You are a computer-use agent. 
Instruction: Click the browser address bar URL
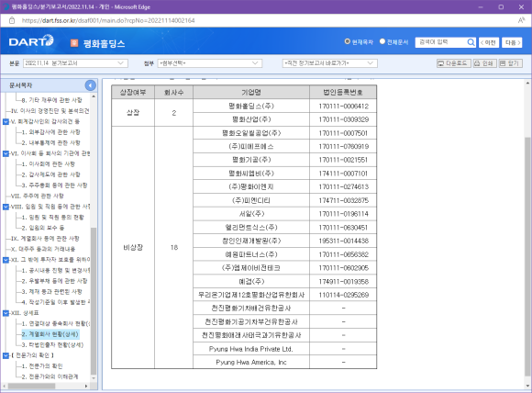pos(108,20)
